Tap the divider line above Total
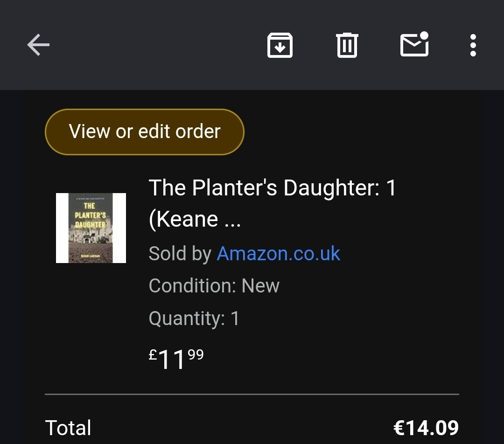This screenshot has height=444, width=504. click(252, 394)
